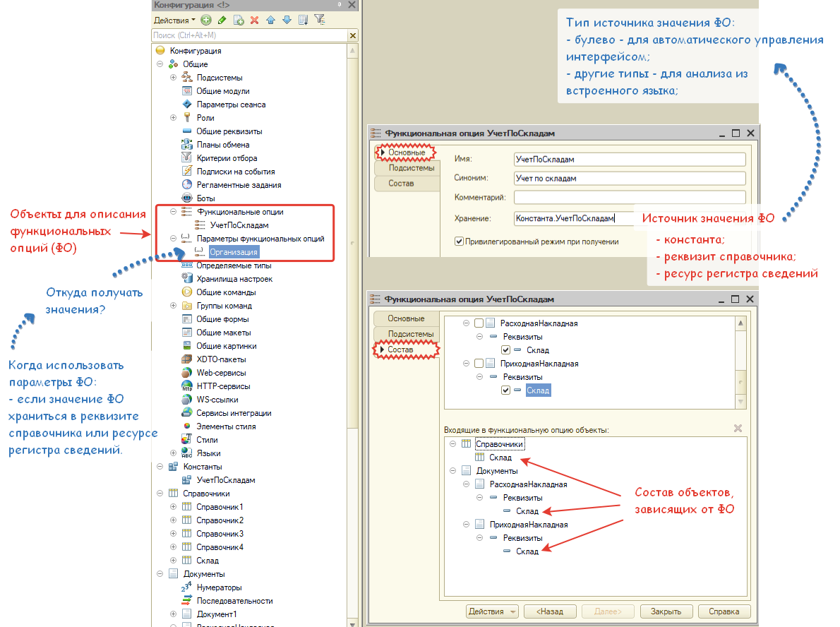
Task: Click the Закрыть button
Action: click(x=666, y=611)
